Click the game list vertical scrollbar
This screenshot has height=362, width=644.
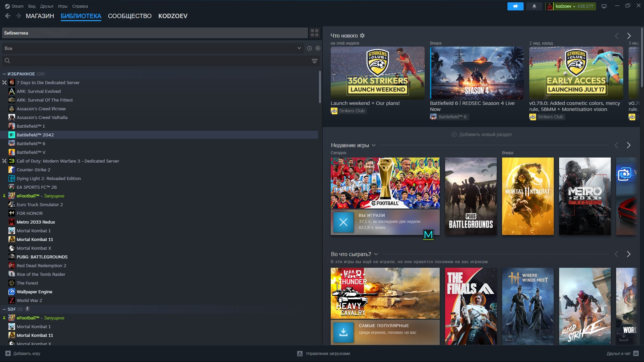click(x=320, y=86)
